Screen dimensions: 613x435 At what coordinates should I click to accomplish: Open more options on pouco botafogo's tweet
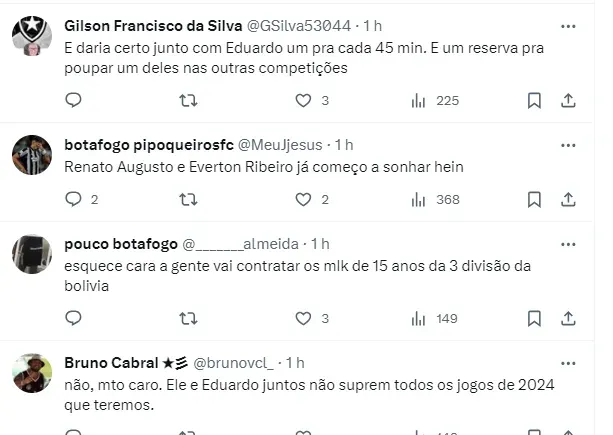[x=567, y=244]
